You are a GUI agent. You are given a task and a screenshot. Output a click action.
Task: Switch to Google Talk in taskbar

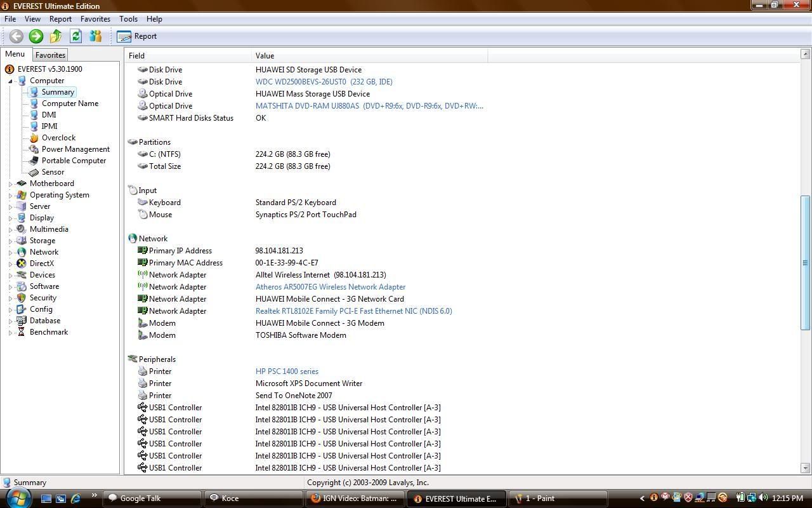point(152,498)
